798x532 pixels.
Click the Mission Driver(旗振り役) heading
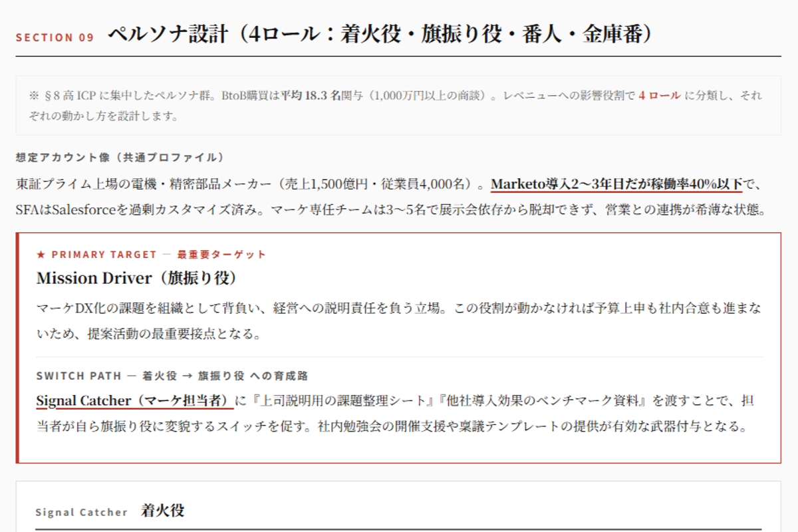tap(137, 278)
